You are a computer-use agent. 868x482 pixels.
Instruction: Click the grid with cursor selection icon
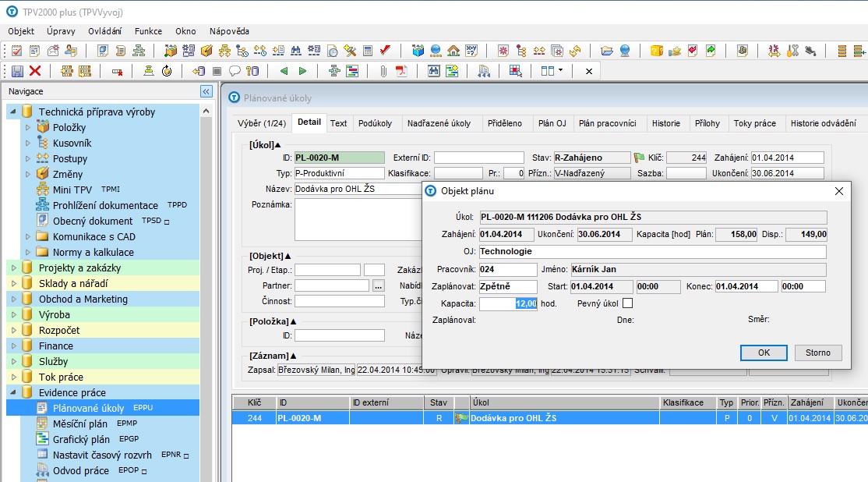pyautogui.click(x=515, y=71)
